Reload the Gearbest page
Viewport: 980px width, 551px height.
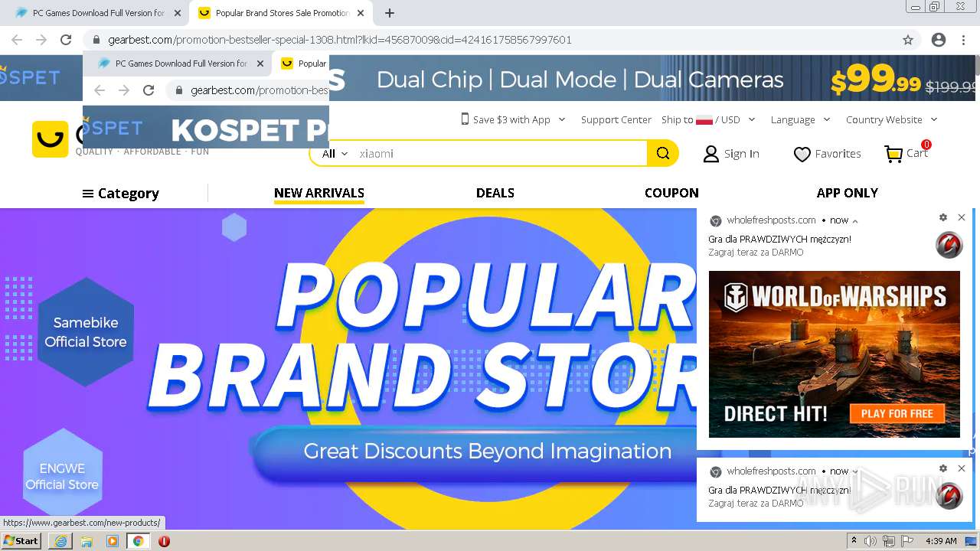tap(66, 40)
